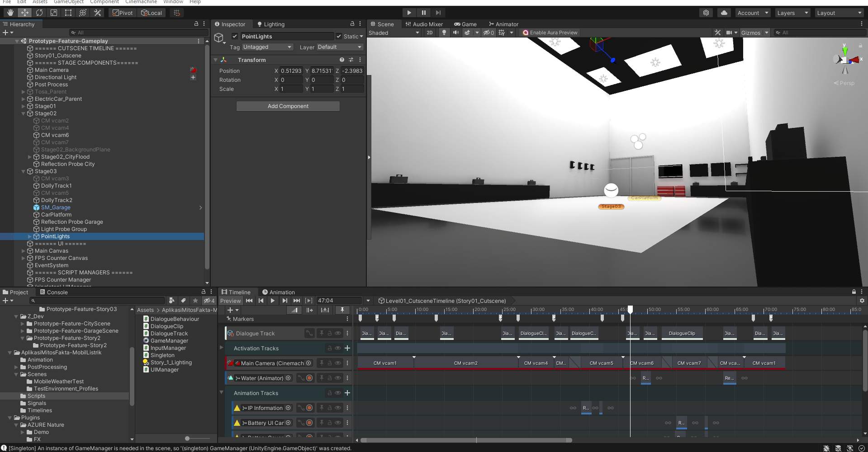The height and width of the screenshot is (452, 868).
Task: Select the Rotate tool
Action: coord(39,13)
